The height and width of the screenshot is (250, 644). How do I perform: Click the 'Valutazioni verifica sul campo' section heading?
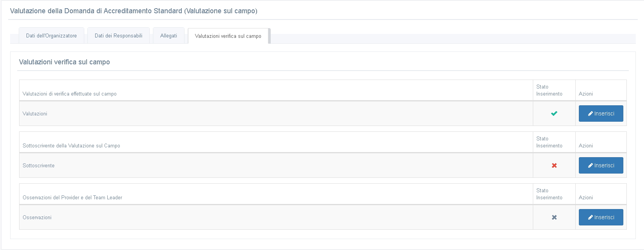pos(64,62)
